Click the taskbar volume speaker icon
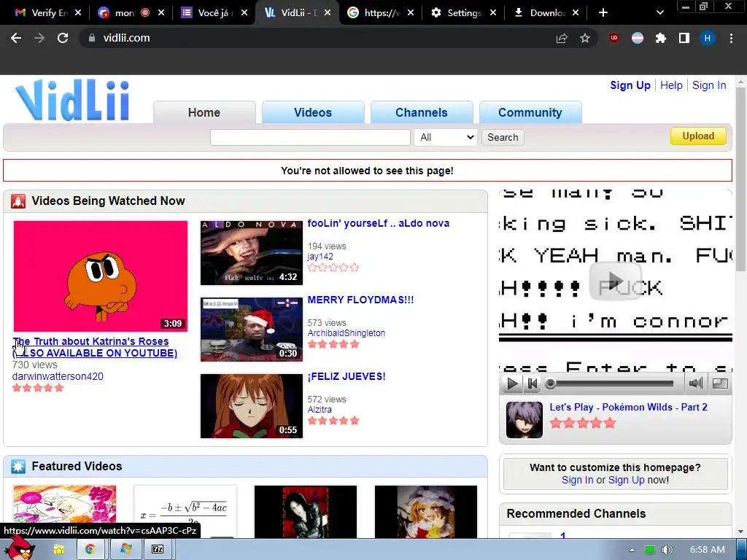The width and height of the screenshot is (747, 560). point(667,550)
